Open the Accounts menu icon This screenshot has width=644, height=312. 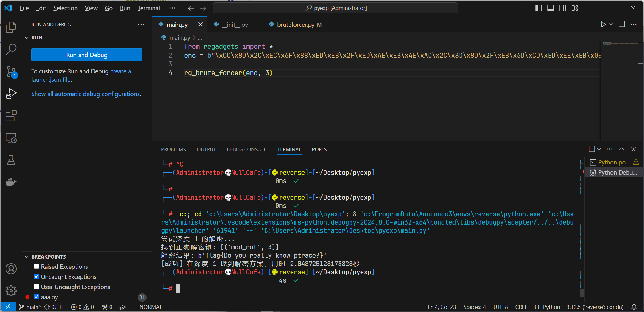11,269
